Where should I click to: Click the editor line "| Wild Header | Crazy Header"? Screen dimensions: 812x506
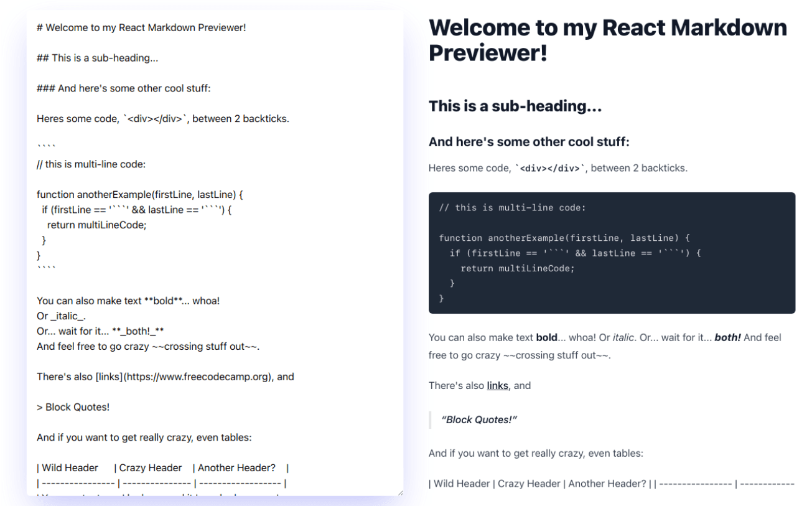pos(162,467)
